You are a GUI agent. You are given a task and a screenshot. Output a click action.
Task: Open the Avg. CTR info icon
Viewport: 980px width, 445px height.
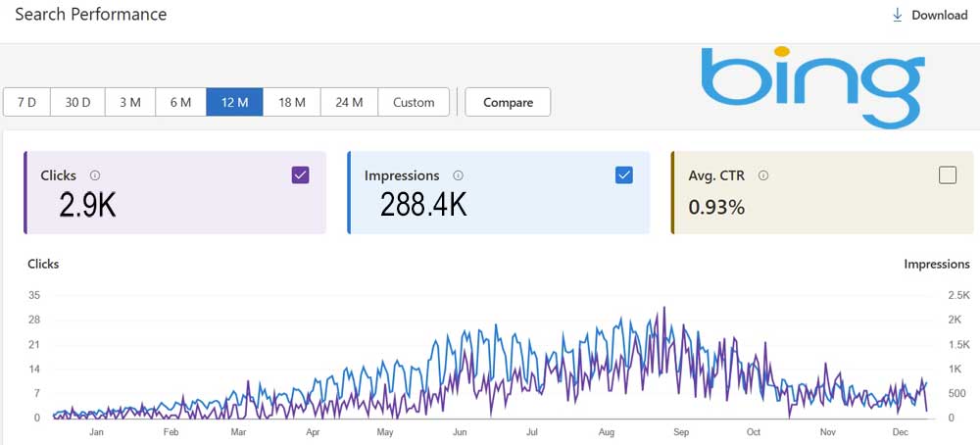click(x=763, y=175)
